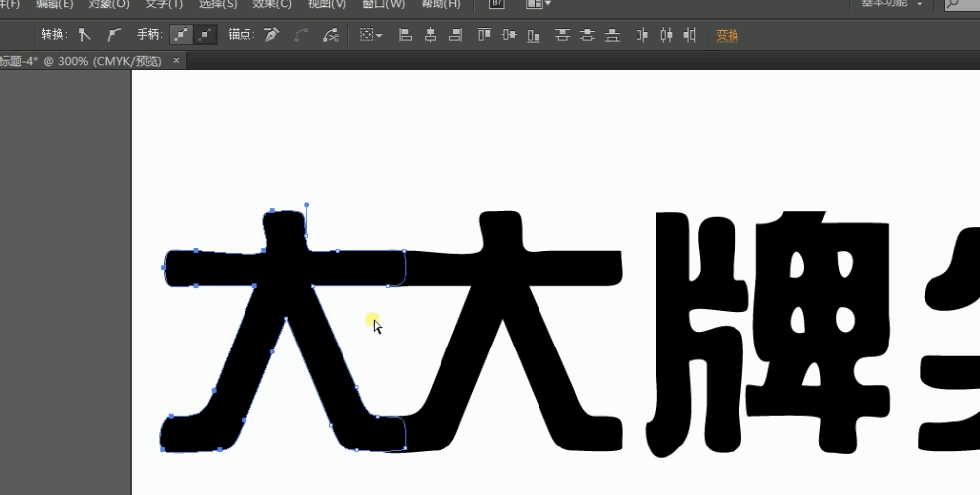The height and width of the screenshot is (495, 980).
Task: Enable hide handles for multiple selected anchors
Action: 206,35
